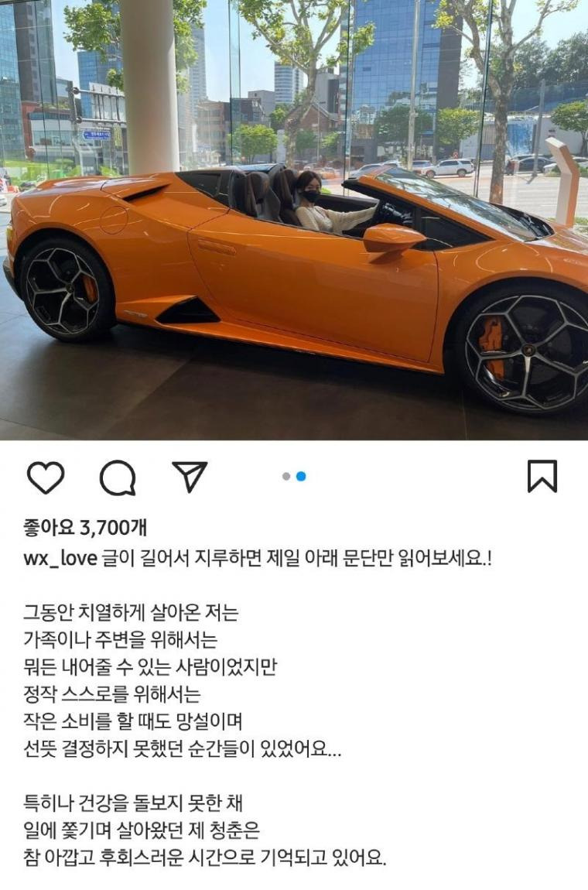
Task: Tap the rear wheel of the orange car
Action: click(65, 289)
